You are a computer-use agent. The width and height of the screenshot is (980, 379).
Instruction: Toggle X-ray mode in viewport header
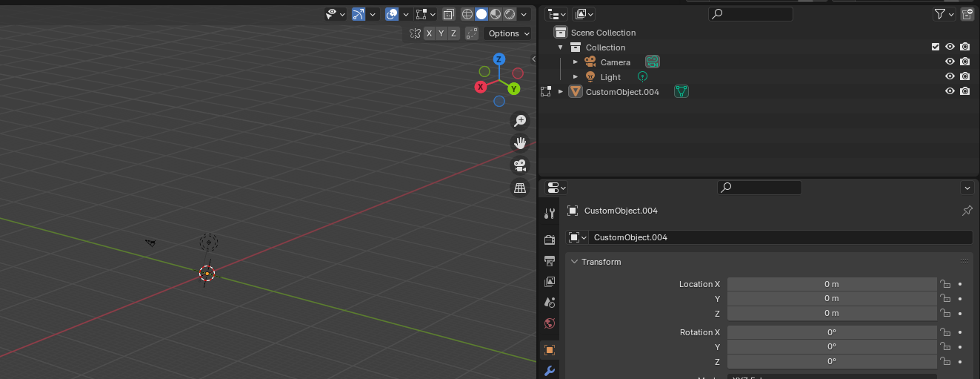(x=449, y=14)
